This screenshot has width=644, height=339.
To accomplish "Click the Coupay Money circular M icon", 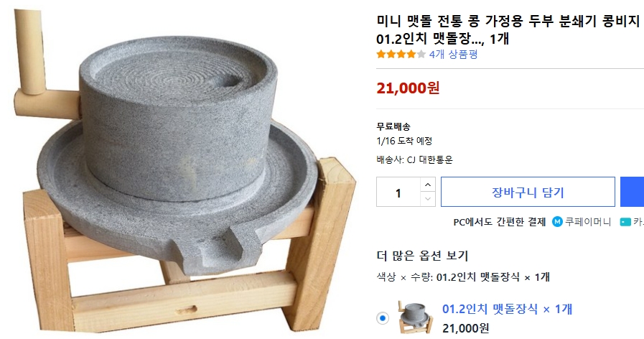I will pos(557,222).
